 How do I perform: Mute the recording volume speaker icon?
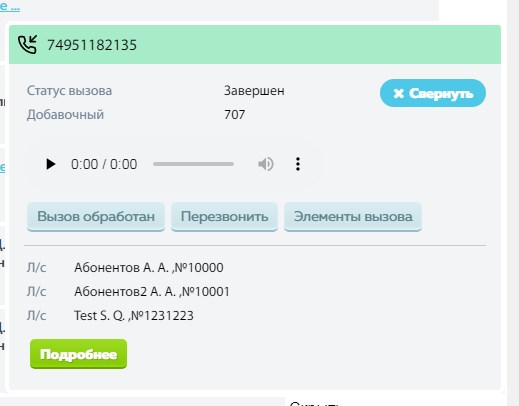click(x=266, y=164)
